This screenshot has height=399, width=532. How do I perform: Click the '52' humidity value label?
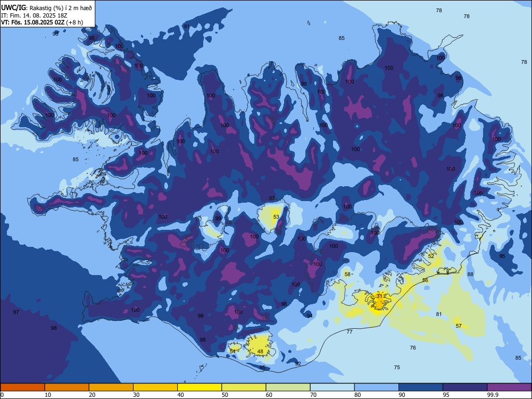431,256
